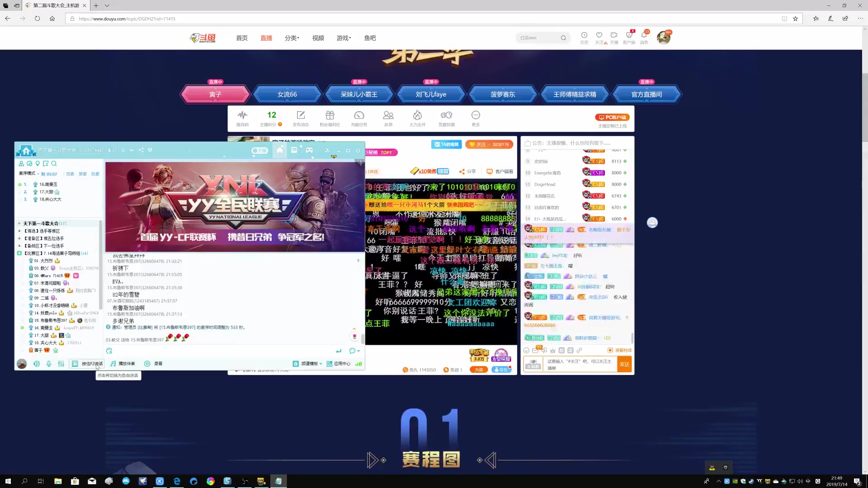Open the 火力全开 flame icon
The width and height of the screenshot is (868, 488).
(x=417, y=118)
